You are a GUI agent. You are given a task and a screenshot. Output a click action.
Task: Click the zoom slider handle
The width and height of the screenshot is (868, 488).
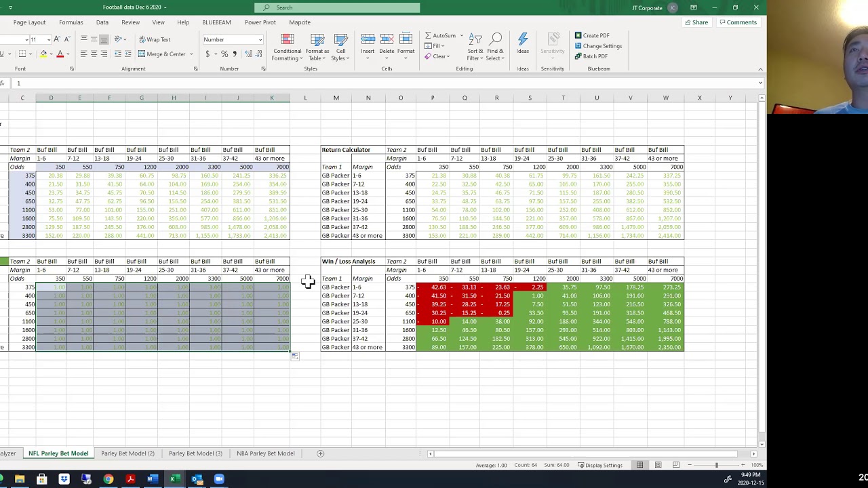coord(716,465)
